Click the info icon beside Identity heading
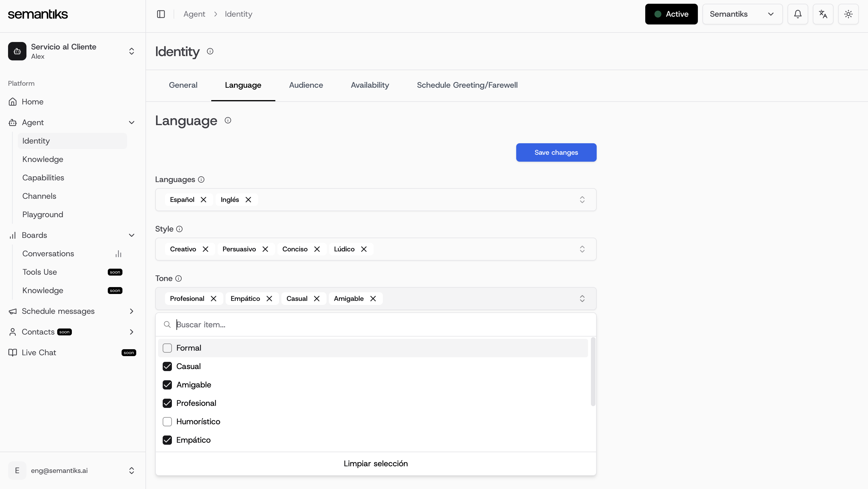Screen dimensions: 868x489 click(210, 51)
